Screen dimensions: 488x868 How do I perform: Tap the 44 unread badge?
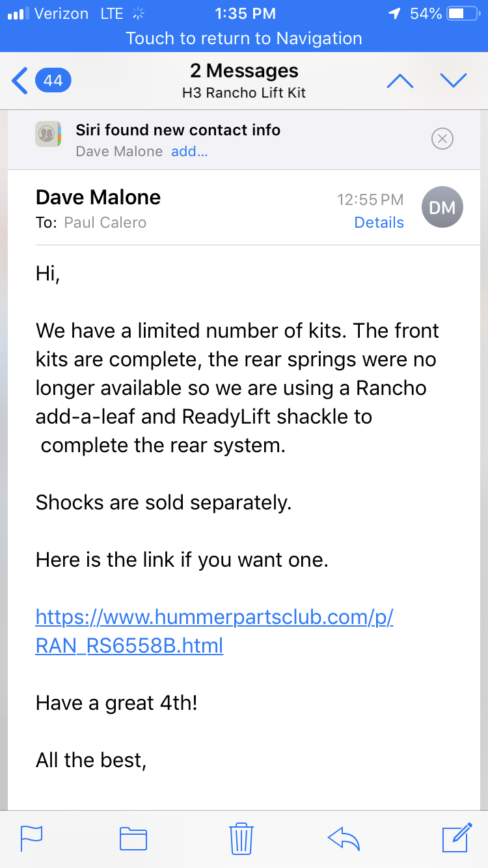click(53, 81)
